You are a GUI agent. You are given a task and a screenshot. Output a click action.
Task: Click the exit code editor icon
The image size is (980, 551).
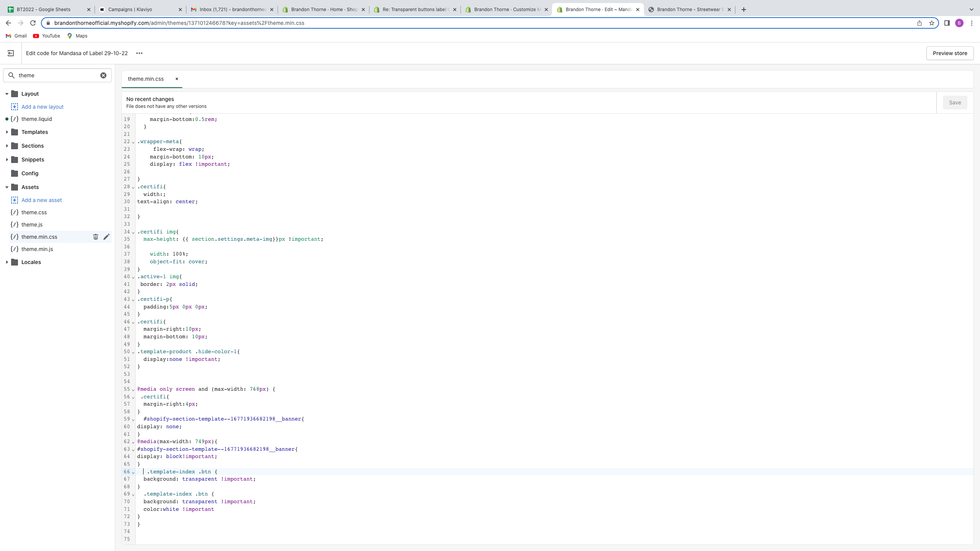coord(11,53)
